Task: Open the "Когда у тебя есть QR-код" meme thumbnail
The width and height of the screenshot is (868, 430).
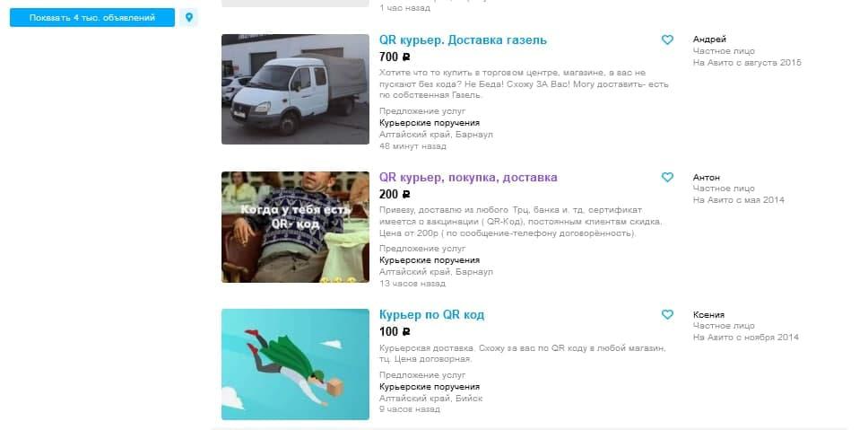Action: click(295, 226)
